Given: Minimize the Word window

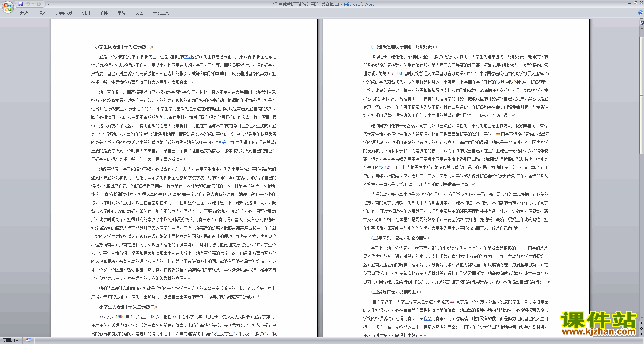Looking at the screenshot, I should point(630,3).
